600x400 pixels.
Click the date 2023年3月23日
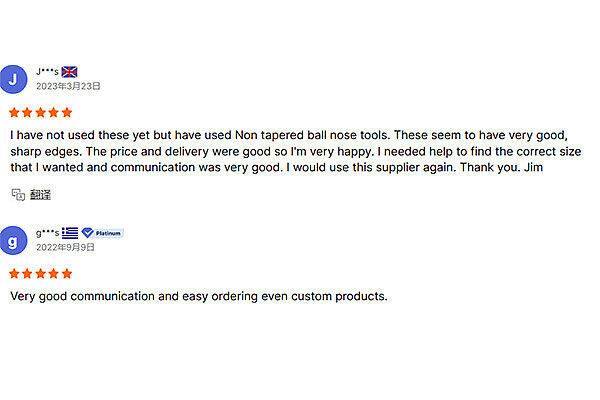68,86
